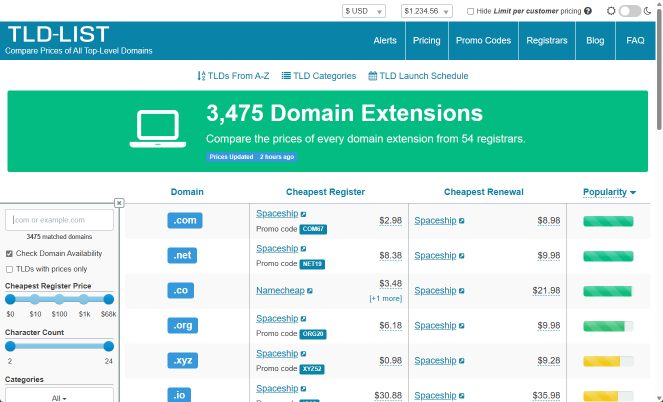The image size is (663, 402).
Task: Click the external link icon next to Namecheap
Action: click(x=310, y=291)
